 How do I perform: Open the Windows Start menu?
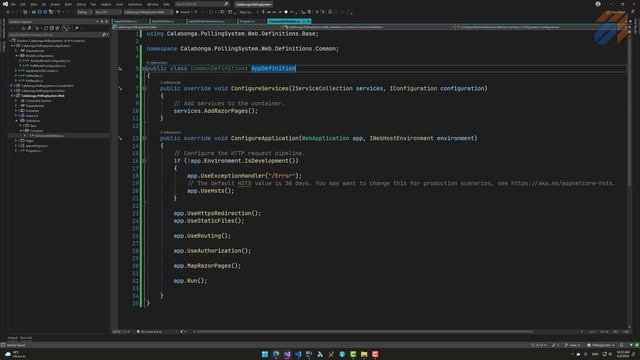[265, 354]
